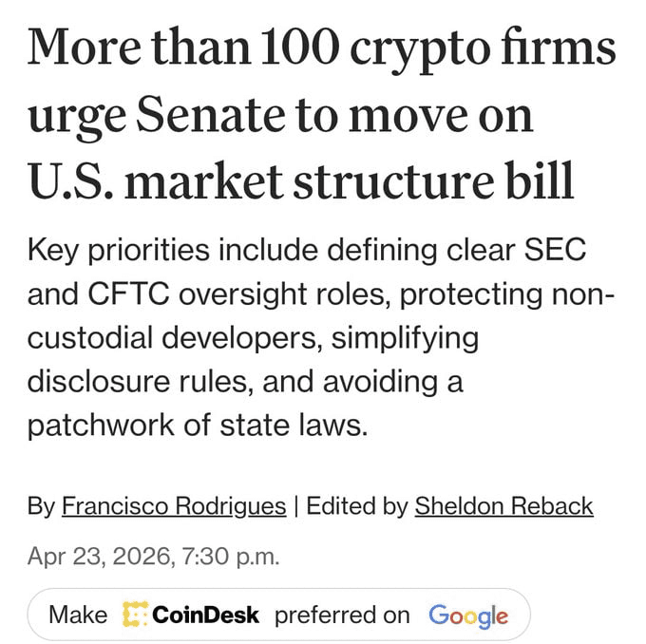Click the "CoinDesk" wordmark in the pill button
The height and width of the screenshot is (644, 646).
[205, 615]
